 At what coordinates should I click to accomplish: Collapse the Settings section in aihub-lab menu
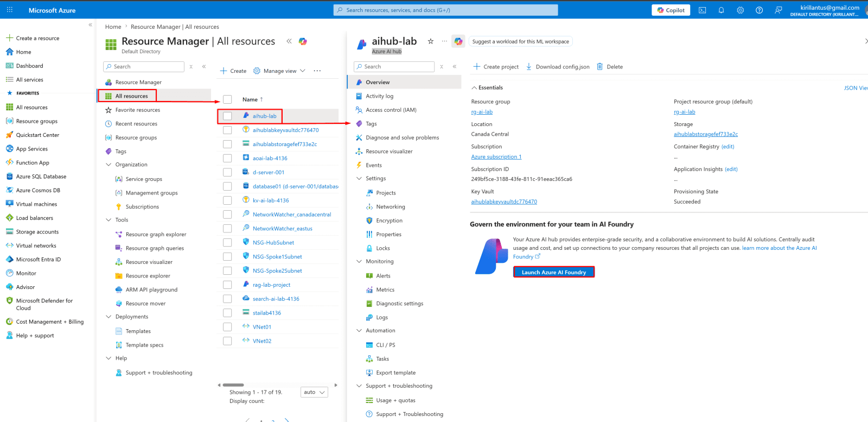tap(359, 178)
